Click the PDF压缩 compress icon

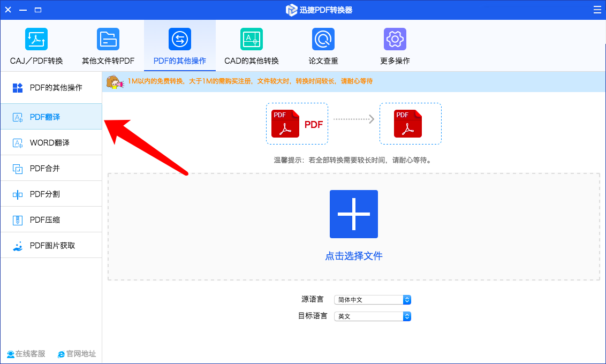point(17,220)
